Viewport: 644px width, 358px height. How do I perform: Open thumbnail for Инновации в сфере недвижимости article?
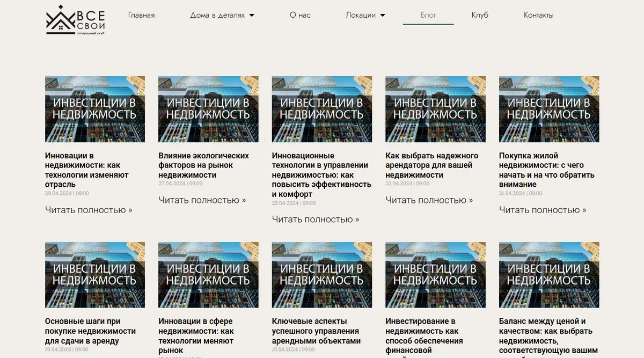[x=208, y=275]
